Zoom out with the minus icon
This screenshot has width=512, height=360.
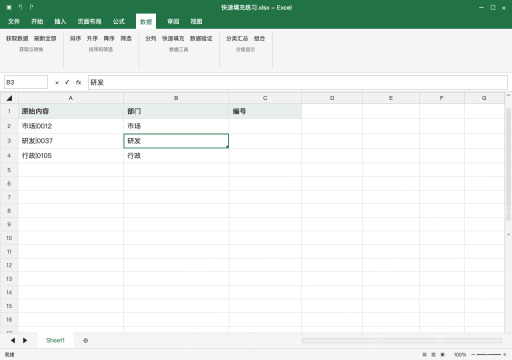(x=473, y=355)
